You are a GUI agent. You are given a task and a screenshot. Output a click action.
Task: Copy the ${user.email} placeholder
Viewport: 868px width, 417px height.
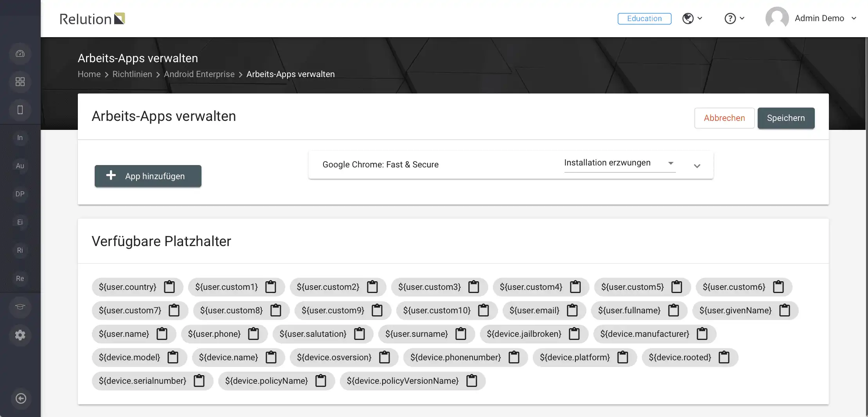pos(572,310)
